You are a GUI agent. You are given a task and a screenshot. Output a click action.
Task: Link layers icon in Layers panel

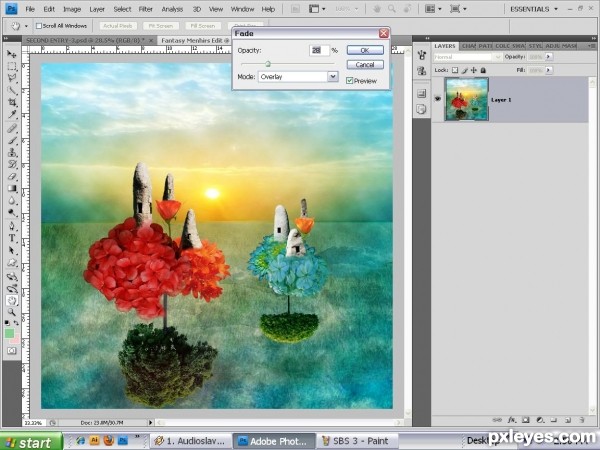click(497, 420)
